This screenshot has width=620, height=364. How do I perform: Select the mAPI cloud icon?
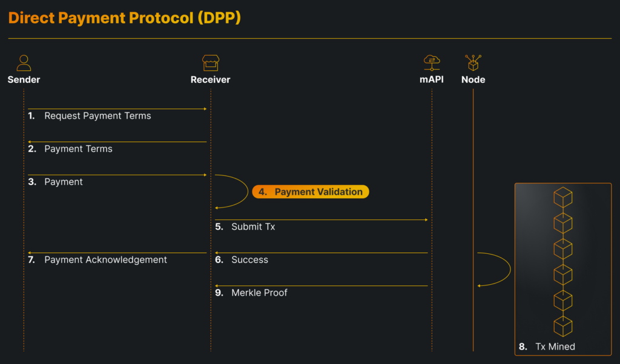(432, 61)
